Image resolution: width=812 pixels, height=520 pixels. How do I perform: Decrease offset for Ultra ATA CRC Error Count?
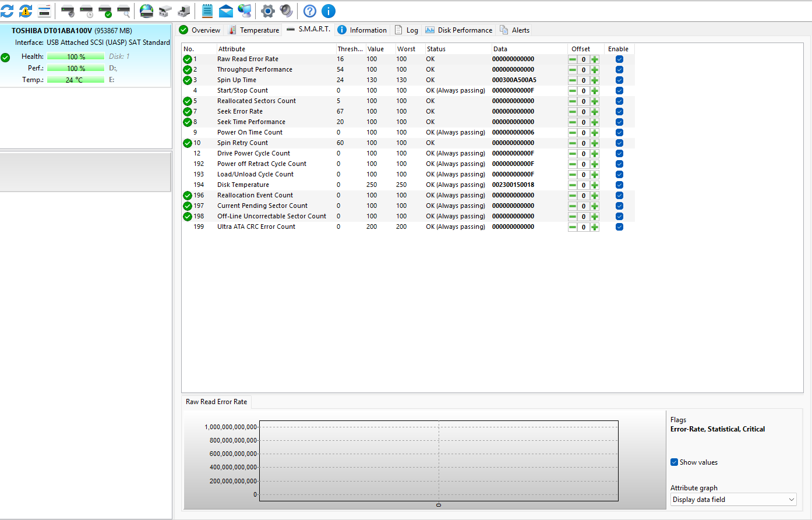[x=573, y=227]
